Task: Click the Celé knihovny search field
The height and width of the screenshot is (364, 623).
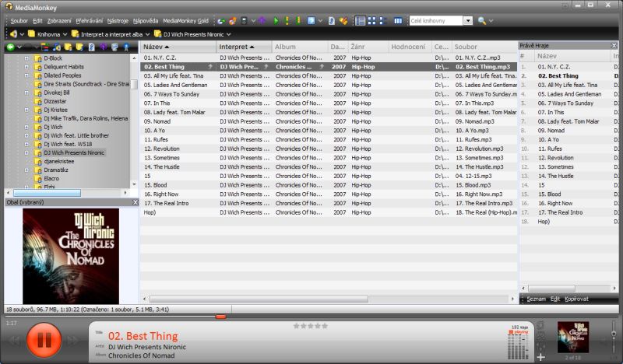Action: click(x=436, y=21)
